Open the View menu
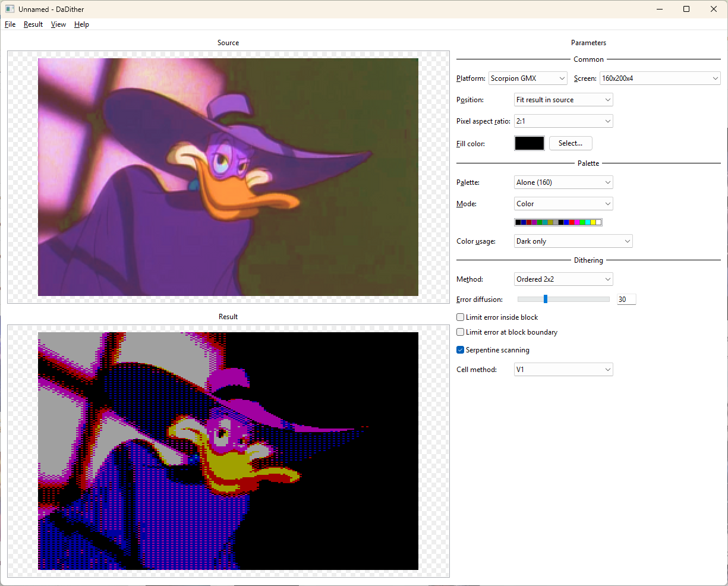This screenshot has height=586, width=728. [58, 24]
